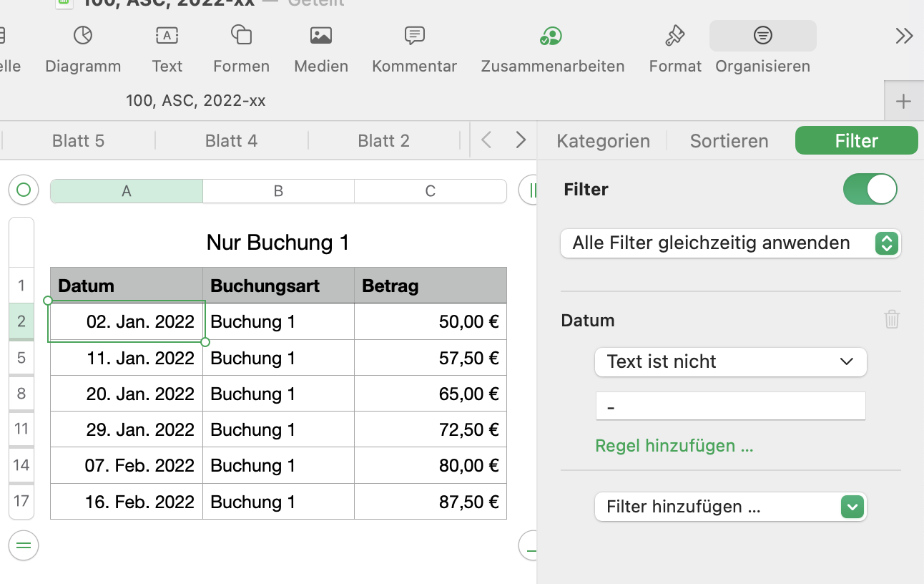Image resolution: width=924 pixels, height=584 pixels.
Task: Show more toolbar items chevron
Action: [x=904, y=36]
